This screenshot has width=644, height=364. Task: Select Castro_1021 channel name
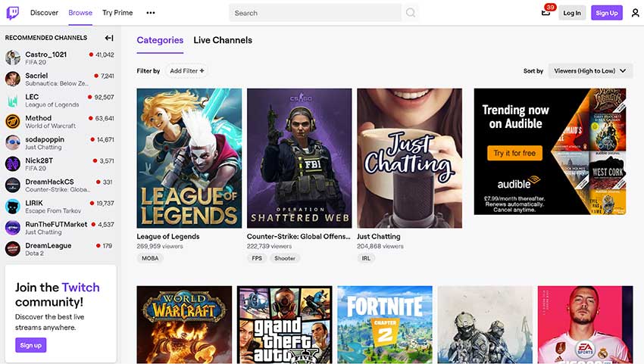point(46,54)
